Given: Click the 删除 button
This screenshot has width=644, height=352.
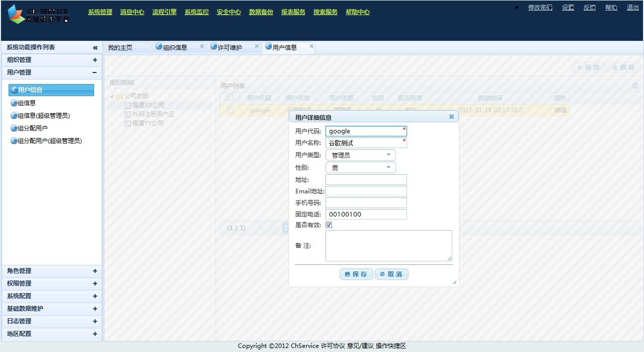Looking at the screenshot, I should pos(624,67).
